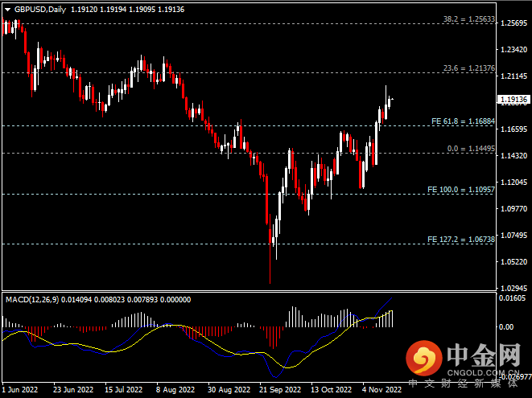Select the 23.6 = 1.21376 Fibonacci label
The image size is (532, 398).
tap(469, 68)
